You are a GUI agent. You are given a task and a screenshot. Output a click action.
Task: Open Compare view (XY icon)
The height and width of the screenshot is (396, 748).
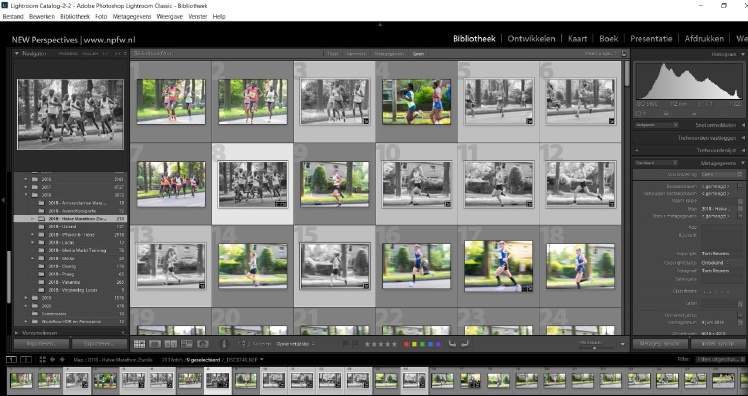171,344
